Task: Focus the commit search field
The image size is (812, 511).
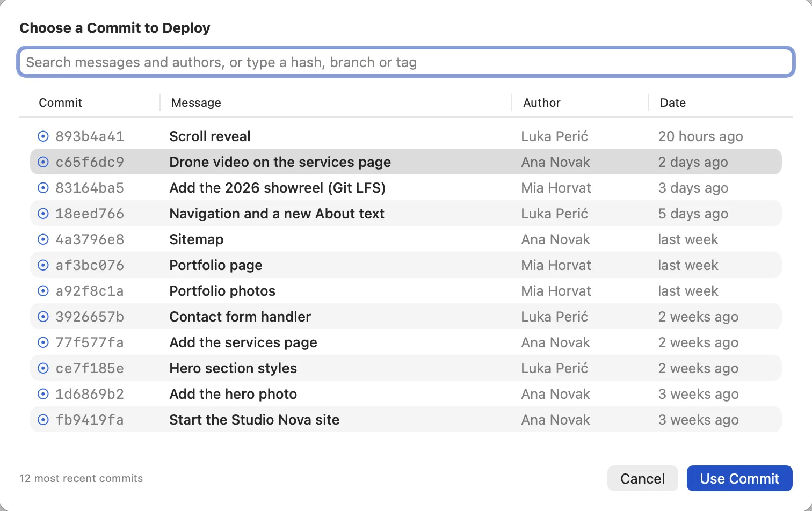Action: point(406,62)
